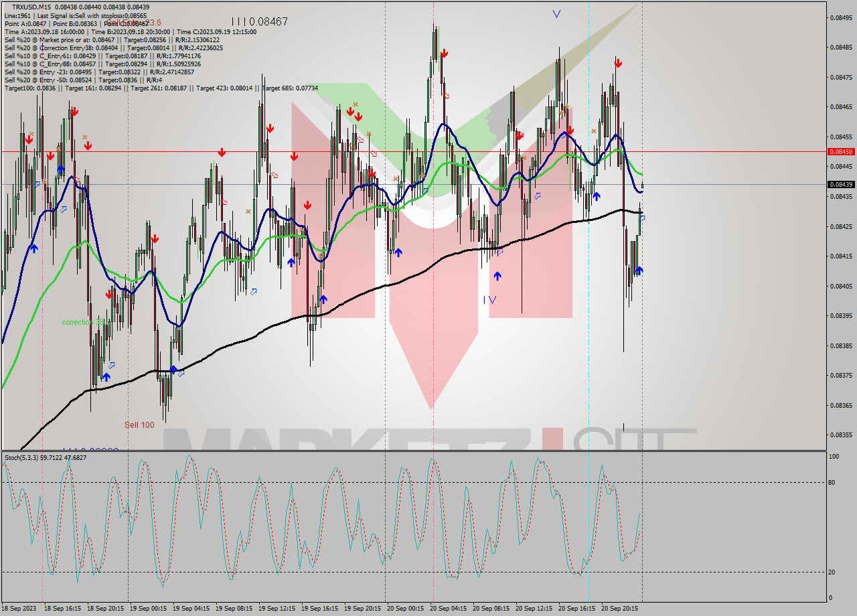Click the '18 Sep 16:15' time label
The height and width of the screenshot is (616, 857).
63,609
